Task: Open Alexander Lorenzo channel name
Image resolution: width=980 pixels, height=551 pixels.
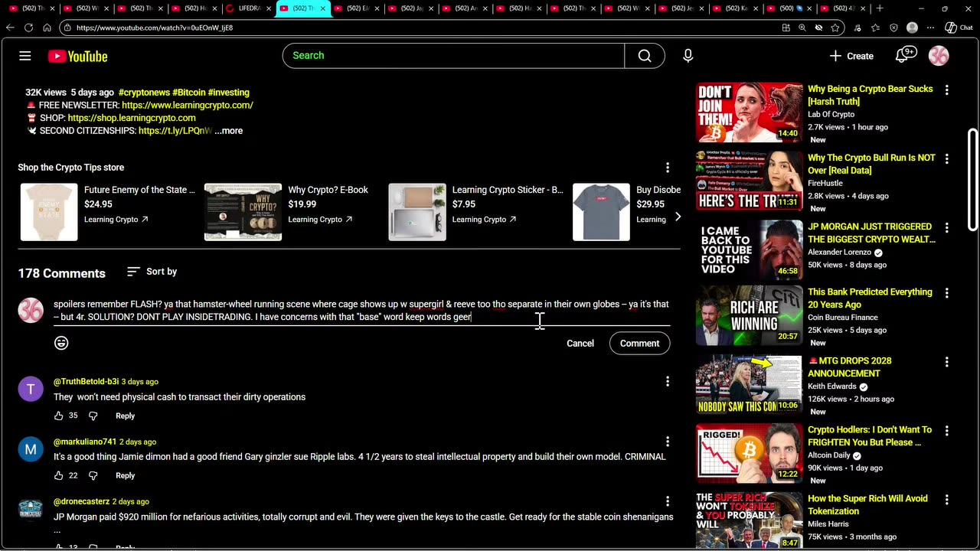Action: (x=839, y=252)
